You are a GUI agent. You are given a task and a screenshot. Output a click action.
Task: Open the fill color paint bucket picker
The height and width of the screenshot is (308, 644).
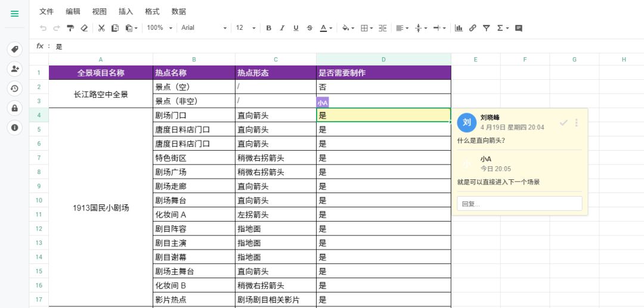point(348,28)
